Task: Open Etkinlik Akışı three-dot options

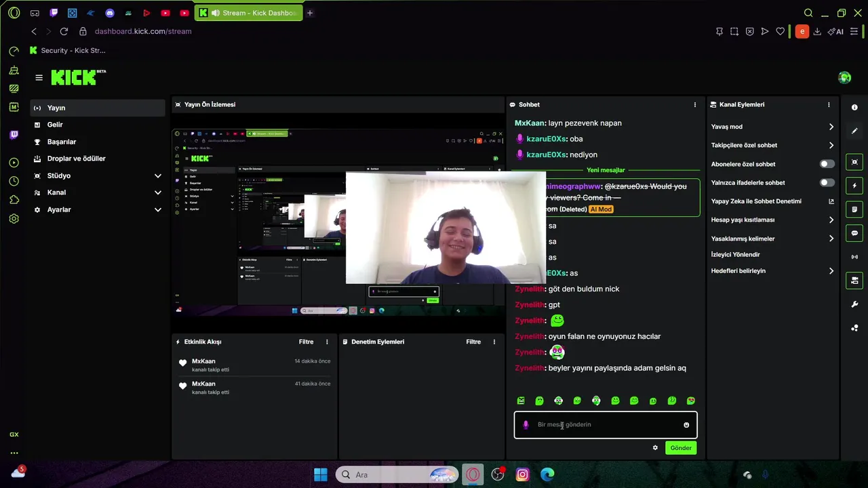Action: [x=327, y=342]
